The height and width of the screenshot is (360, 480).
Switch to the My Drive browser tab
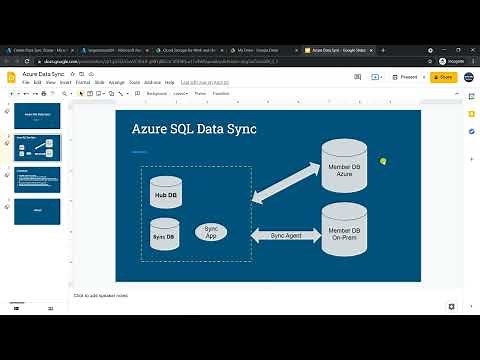(x=263, y=50)
